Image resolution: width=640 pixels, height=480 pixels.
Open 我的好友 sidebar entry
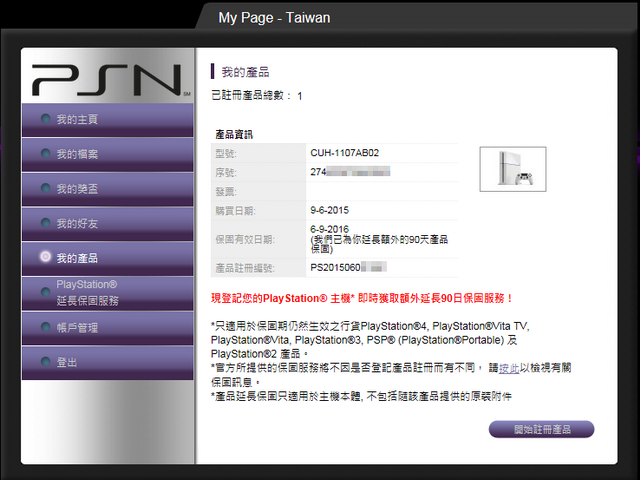(107, 224)
